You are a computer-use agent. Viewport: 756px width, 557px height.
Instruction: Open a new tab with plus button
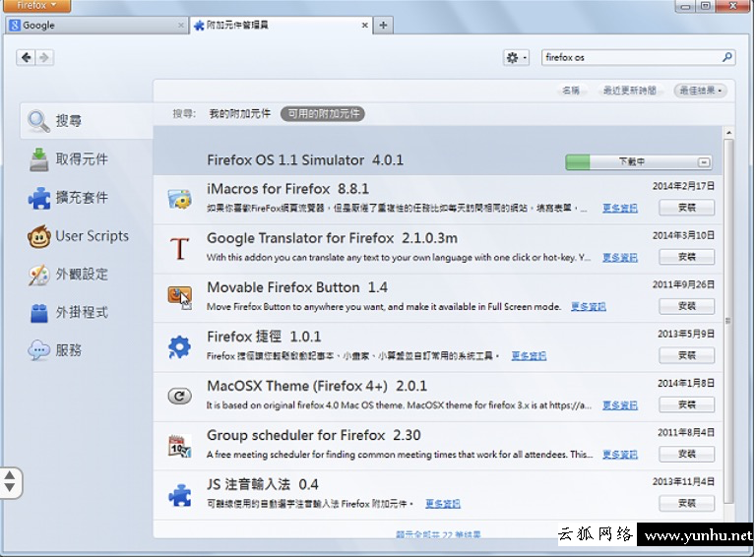(x=383, y=25)
